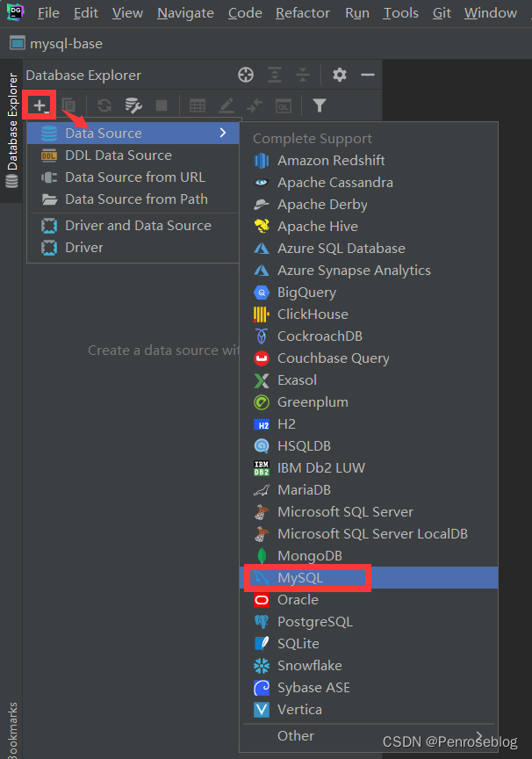Select IBM Db2 LUW entry

click(369, 467)
